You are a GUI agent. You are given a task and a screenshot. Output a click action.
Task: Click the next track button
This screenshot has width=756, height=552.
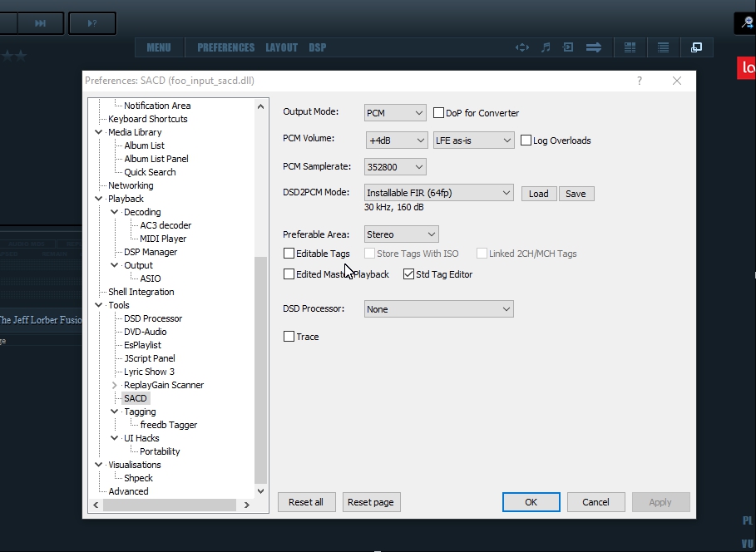point(40,23)
